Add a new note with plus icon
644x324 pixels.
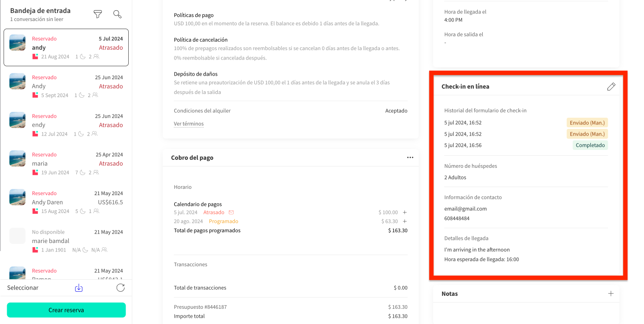pyautogui.click(x=611, y=294)
